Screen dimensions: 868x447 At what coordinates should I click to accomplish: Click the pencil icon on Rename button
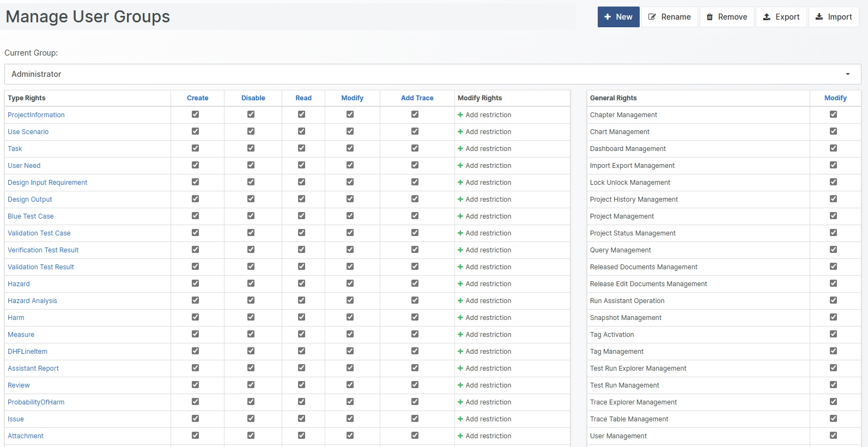[652, 17]
